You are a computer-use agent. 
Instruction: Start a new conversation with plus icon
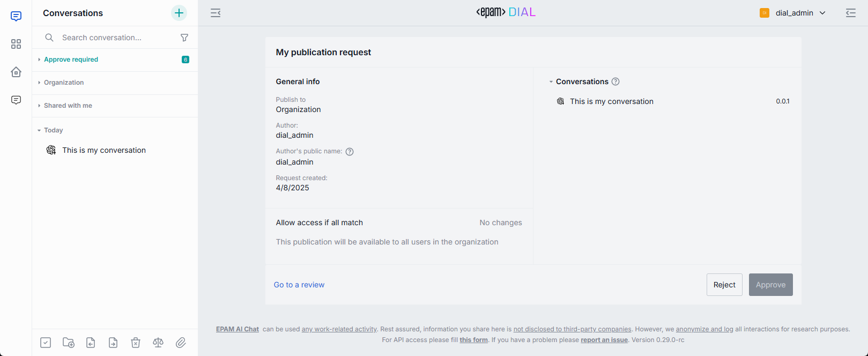[x=179, y=13]
